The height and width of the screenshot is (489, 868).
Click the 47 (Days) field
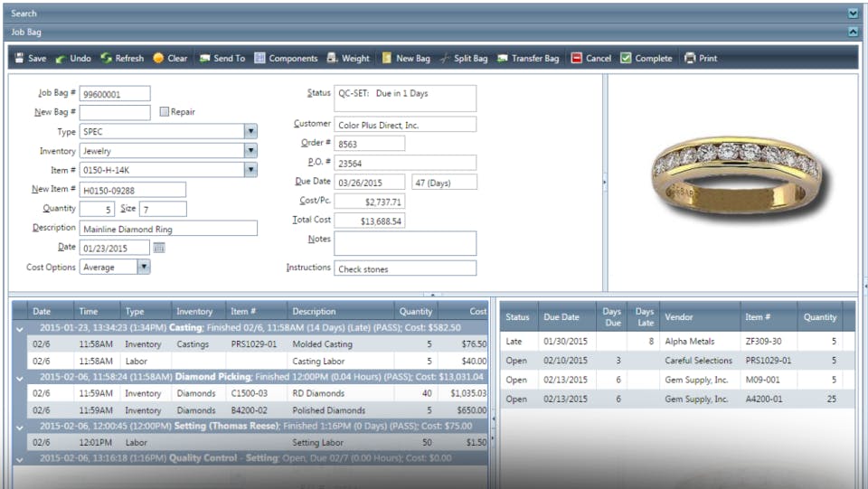click(444, 182)
